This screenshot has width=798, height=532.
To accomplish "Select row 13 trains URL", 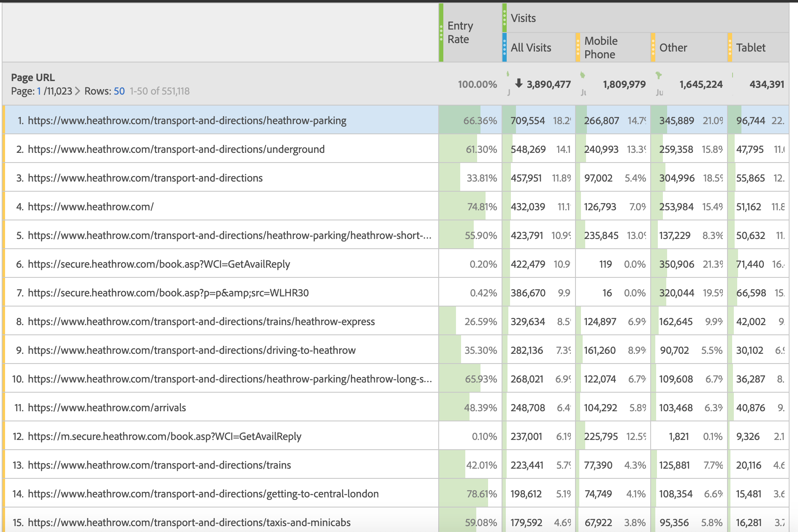I will pos(159,465).
